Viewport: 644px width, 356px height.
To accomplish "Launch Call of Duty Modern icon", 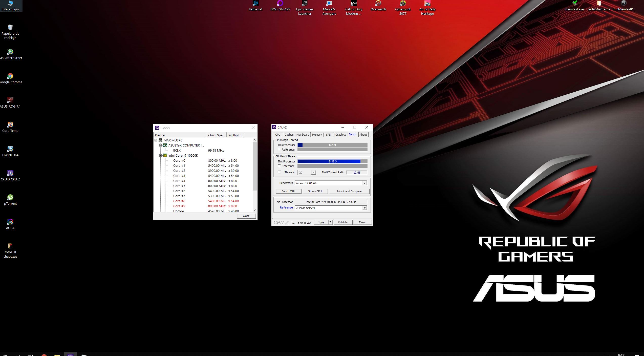I will [x=354, y=8].
